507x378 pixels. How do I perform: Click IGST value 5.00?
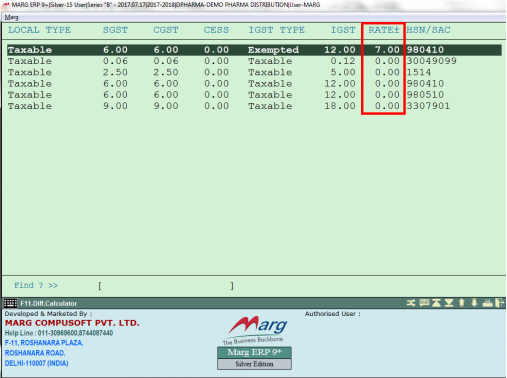(343, 72)
